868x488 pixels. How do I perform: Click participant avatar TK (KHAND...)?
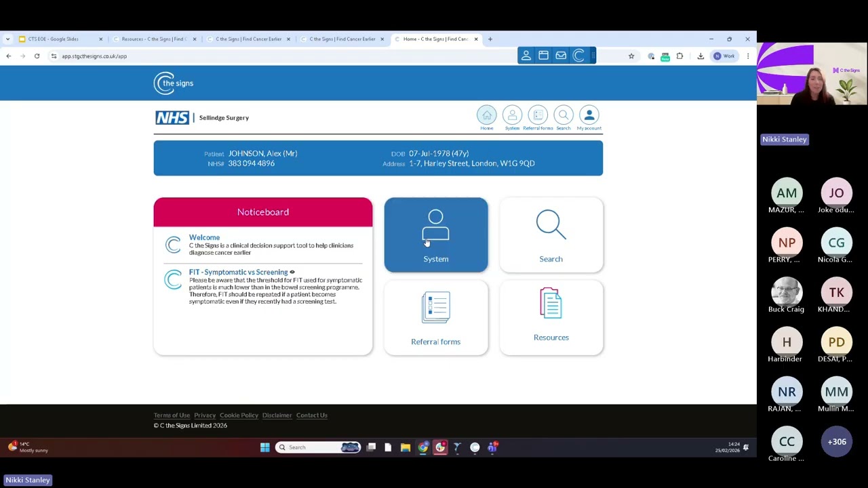pyautogui.click(x=836, y=292)
